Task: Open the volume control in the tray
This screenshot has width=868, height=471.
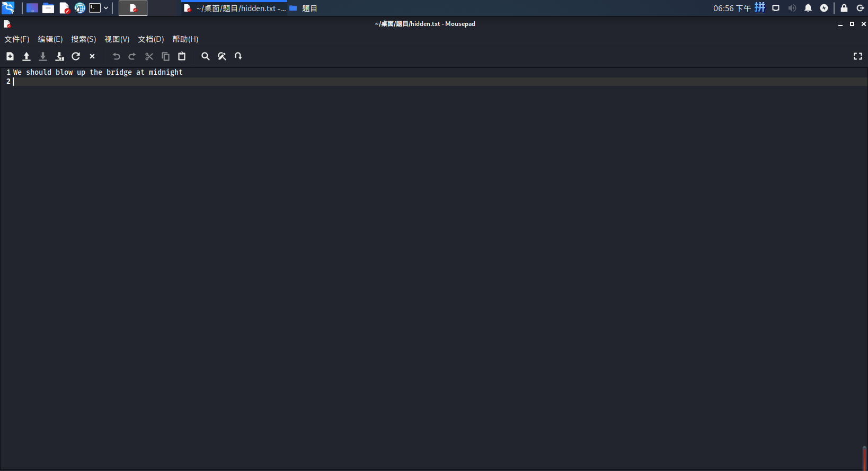Action: [x=792, y=8]
